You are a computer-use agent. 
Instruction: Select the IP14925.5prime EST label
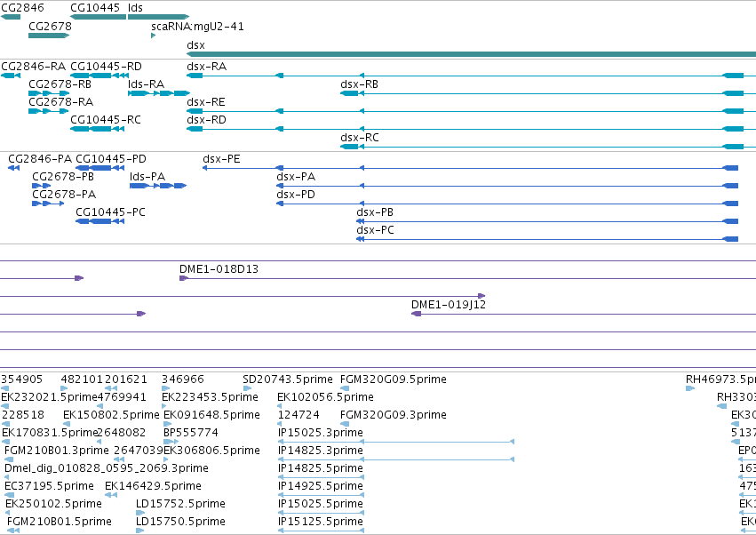pyautogui.click(x=321, y=487)
